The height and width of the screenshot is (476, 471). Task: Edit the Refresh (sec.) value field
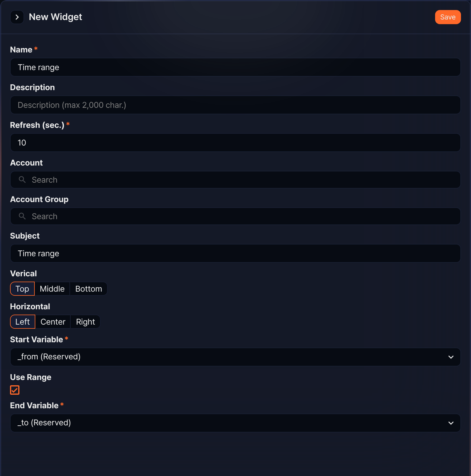coord(235,143)
